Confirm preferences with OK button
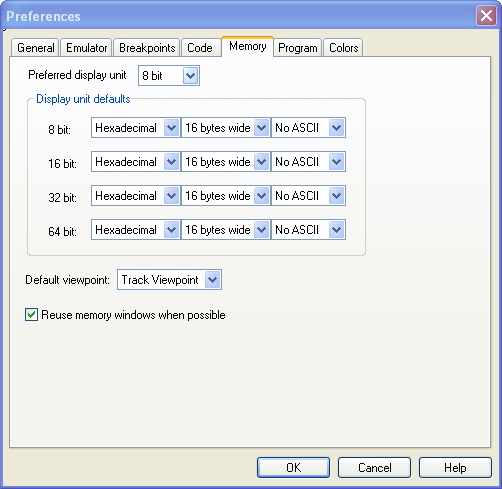This screenshot has width=502, height=489. [293, 468]
